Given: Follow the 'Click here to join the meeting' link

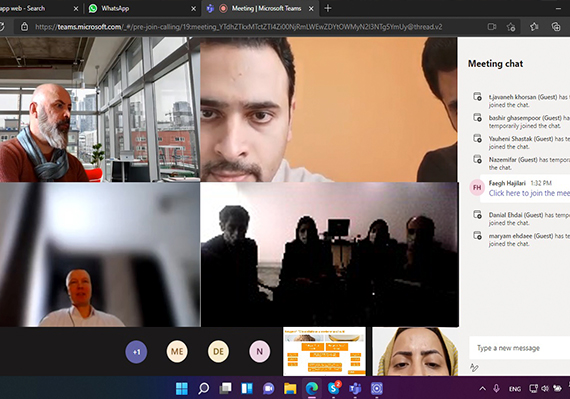Looking at the screenshot, I should (x=529, y=193).
